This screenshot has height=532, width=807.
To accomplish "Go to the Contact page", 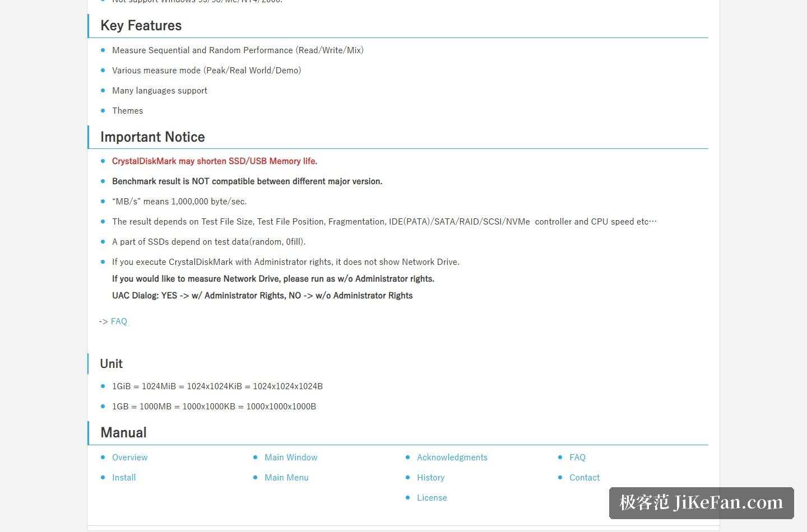I will [x=585, y=478].
